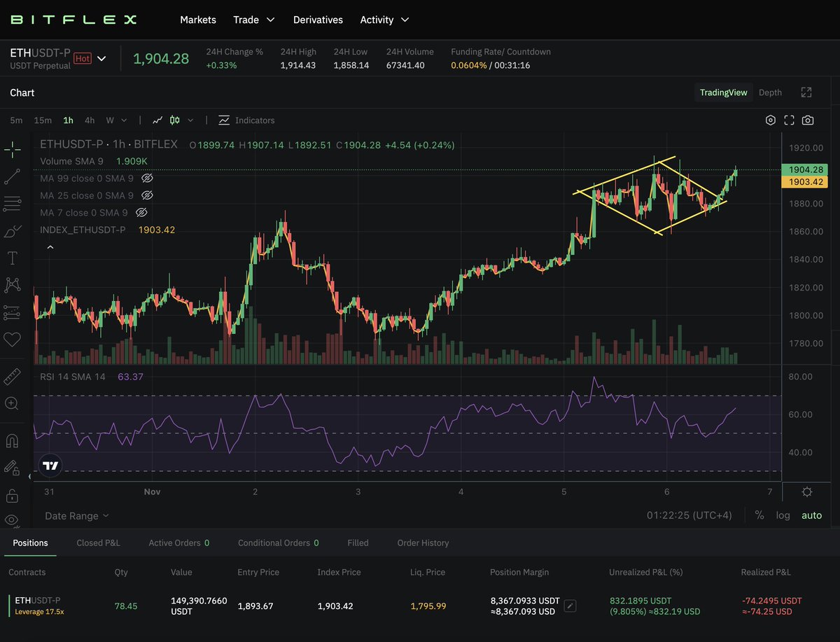Toggle percent scale mode
The width and height of the screenshot is (840, 642).
(x=759, y=515)
